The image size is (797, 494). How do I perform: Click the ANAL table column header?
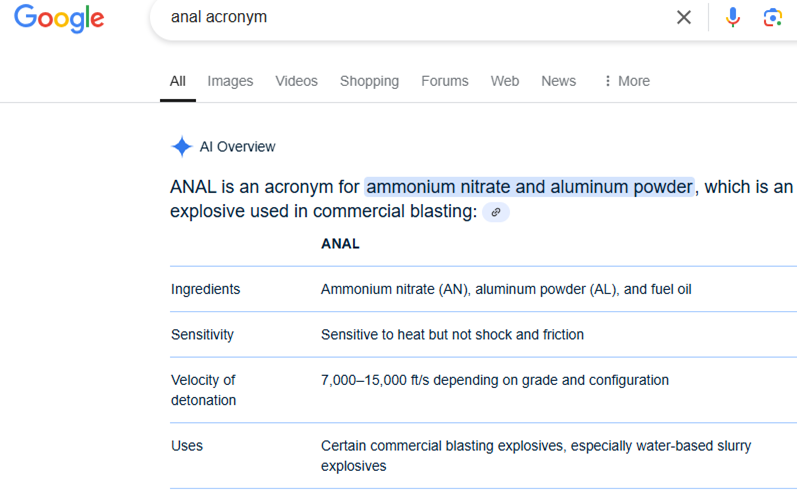(340, 244)
